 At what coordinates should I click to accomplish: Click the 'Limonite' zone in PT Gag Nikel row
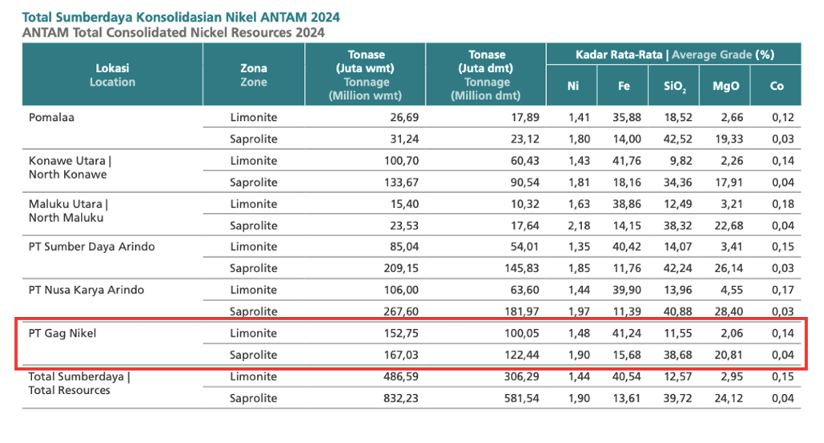(253, 333)
